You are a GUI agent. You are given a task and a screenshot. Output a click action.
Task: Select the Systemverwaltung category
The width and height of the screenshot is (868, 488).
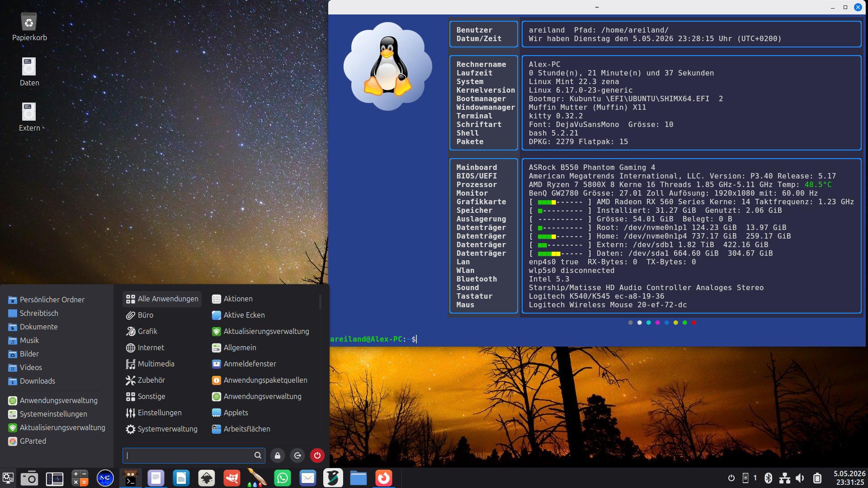pyautogui.click(x=162, y=429)
